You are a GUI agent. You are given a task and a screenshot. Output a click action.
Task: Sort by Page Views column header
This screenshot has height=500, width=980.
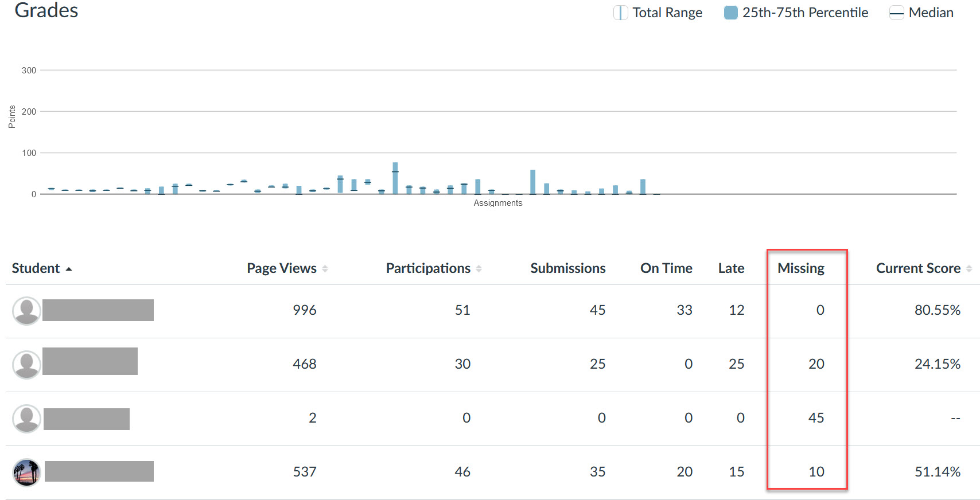point(282,268)
